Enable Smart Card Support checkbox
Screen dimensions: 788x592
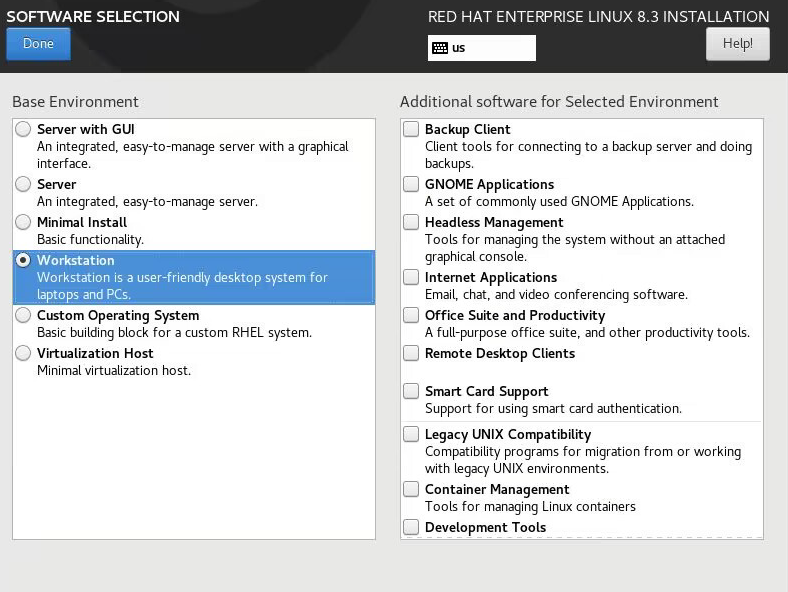coord(411,391)
